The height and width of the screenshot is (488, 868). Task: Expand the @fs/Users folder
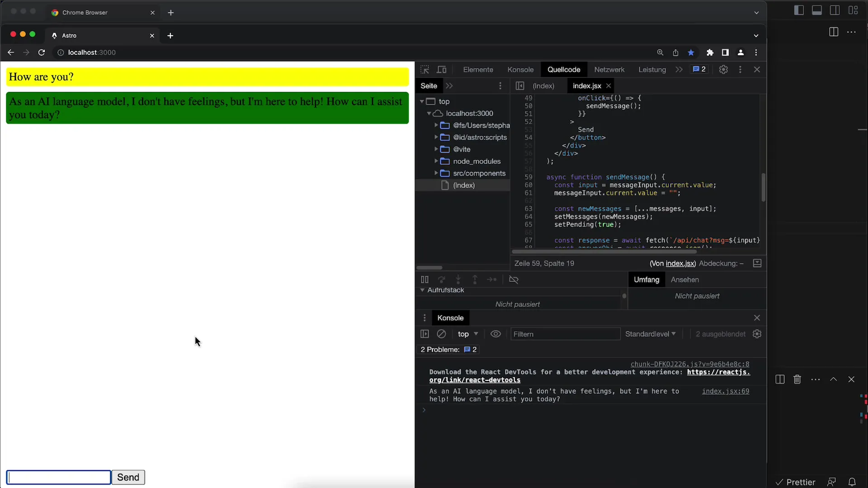pos(436,125)
